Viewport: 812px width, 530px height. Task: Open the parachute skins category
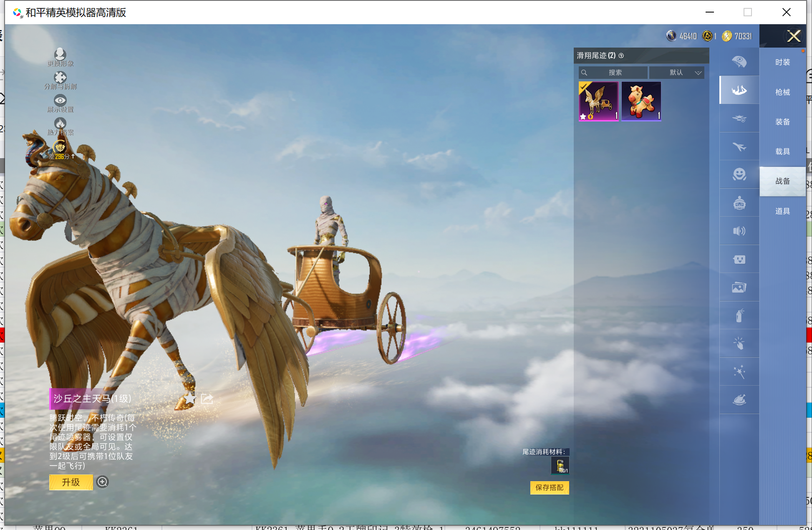pos(739,62)
